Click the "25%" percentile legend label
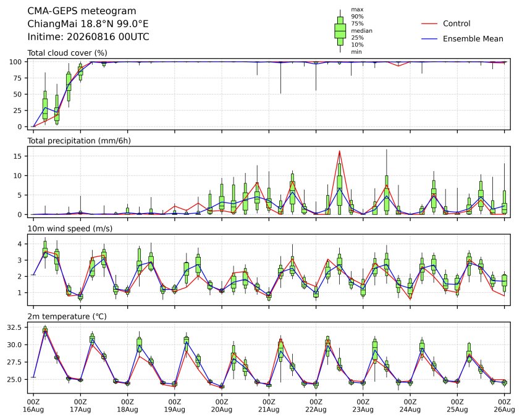This screenshot has height=420, width=522. (x=357, y=38)
